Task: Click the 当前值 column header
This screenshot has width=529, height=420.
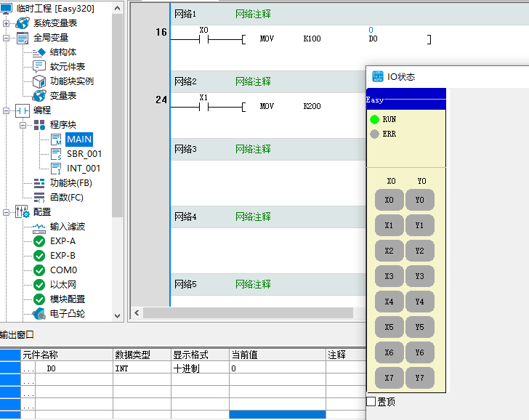Action: click(x=278, y=355)
